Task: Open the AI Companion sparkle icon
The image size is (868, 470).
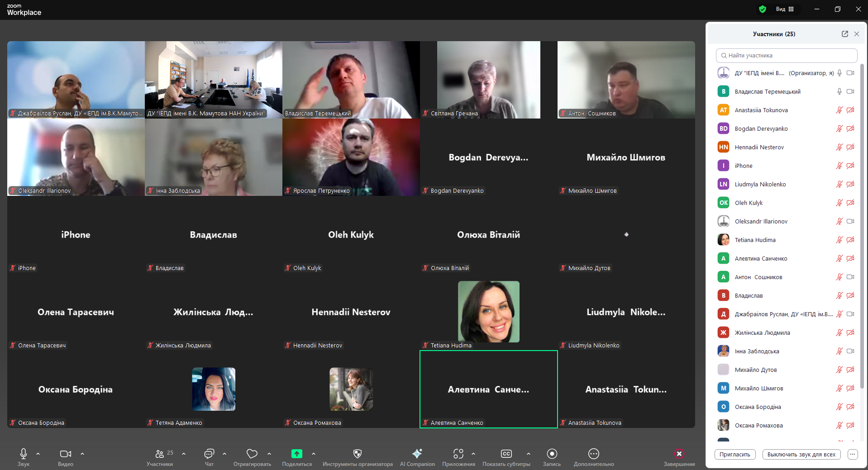Action: pos(417,454)
